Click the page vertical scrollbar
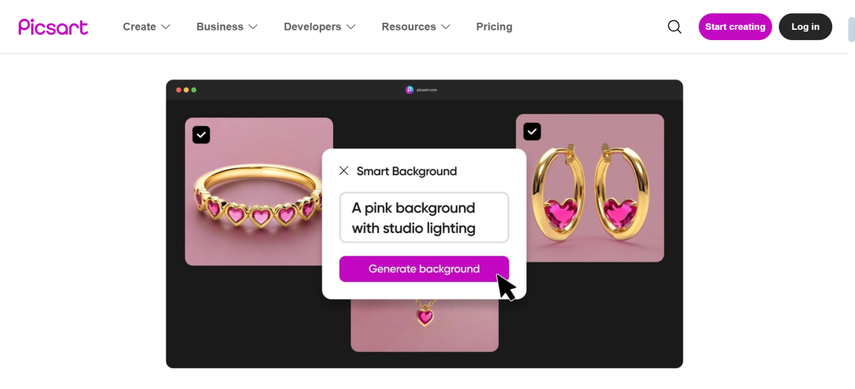 point(851,30)
